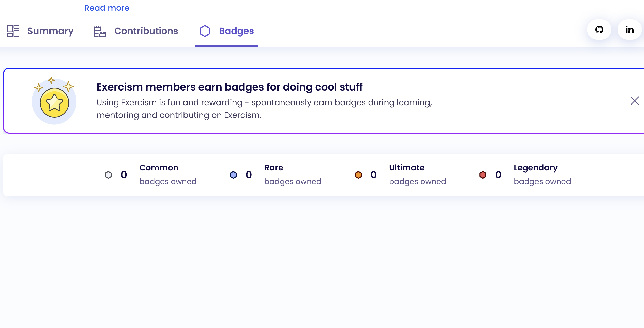Open the GitHub profile icon
644x328 pixels.
coord(599,29)
